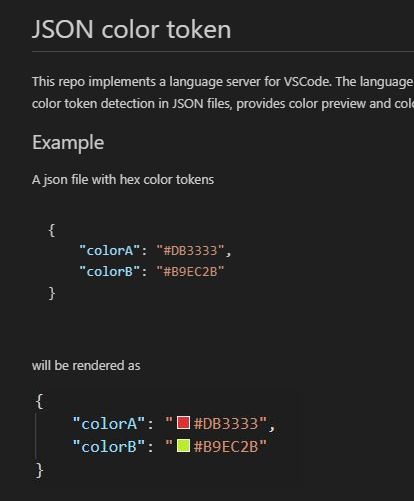
Task: Click #DB3333 text beside the red swatch
Action: [226, 424]
